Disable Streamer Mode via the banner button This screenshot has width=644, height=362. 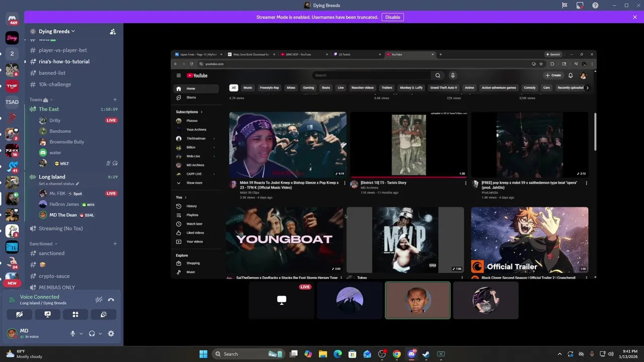click(392, 17)
